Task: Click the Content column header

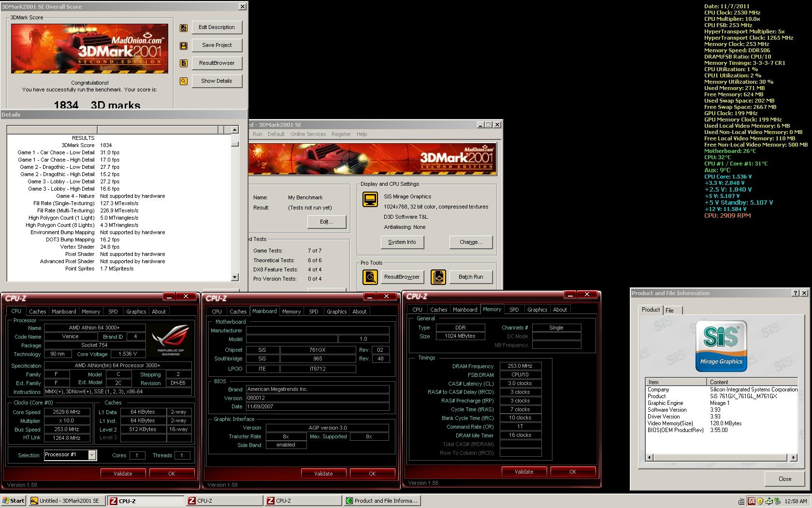Action: (753, 382)
